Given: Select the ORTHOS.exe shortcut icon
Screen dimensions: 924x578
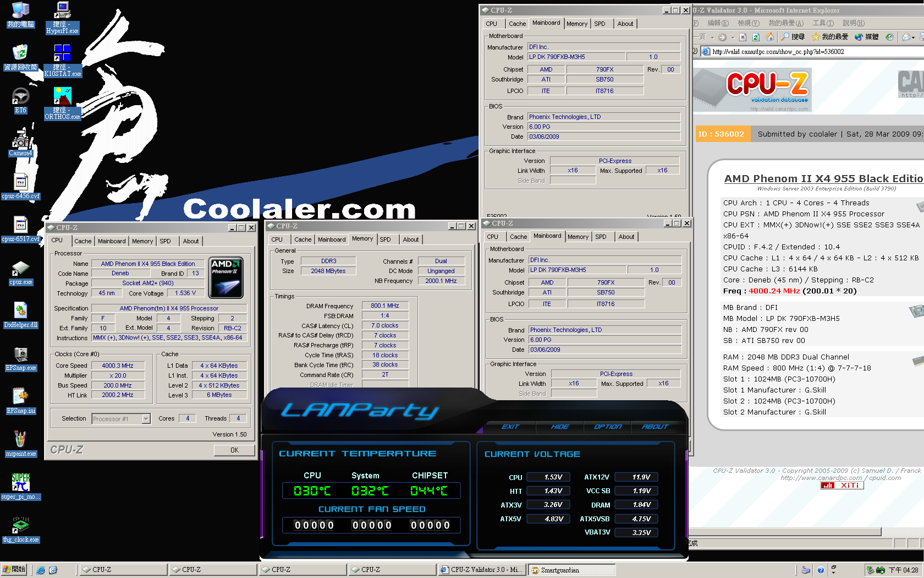Looking at the screenshot, I should click(62, 104).
